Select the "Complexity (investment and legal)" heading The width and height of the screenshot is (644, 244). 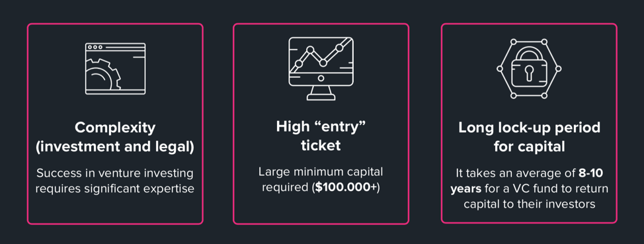coord(115,138)
